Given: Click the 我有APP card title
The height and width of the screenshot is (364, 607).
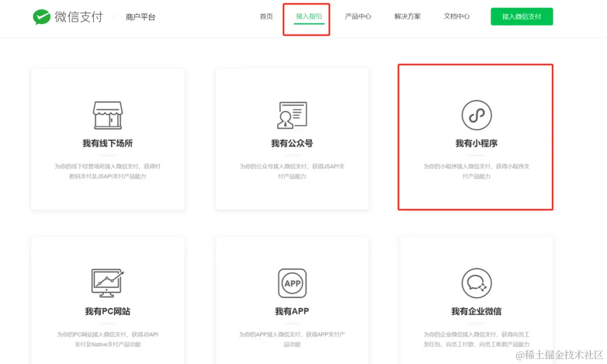Looking at the screenshot, I should coord(292,311).
